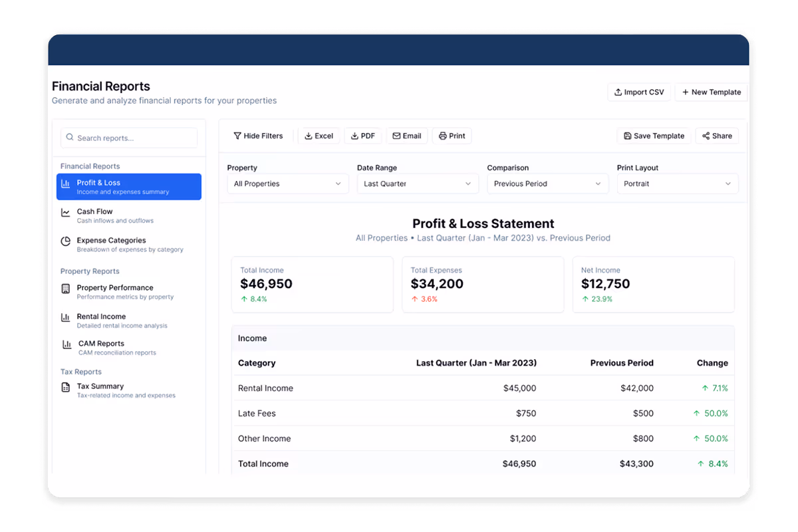
Task: Share the report
Action: click(x=717, y=136)
